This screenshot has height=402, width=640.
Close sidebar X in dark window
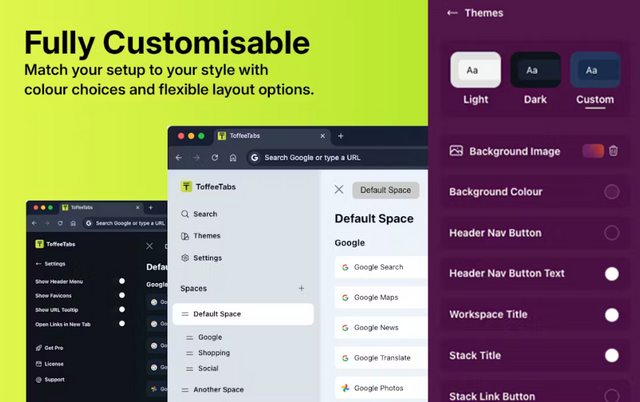point(149,246)
